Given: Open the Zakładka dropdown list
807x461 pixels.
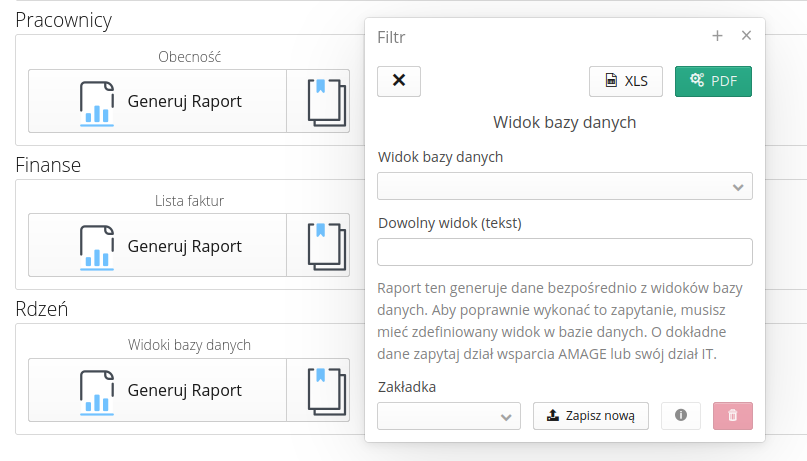Looking at the screenshot, I should pyautogui.click(x=448, y=416).
